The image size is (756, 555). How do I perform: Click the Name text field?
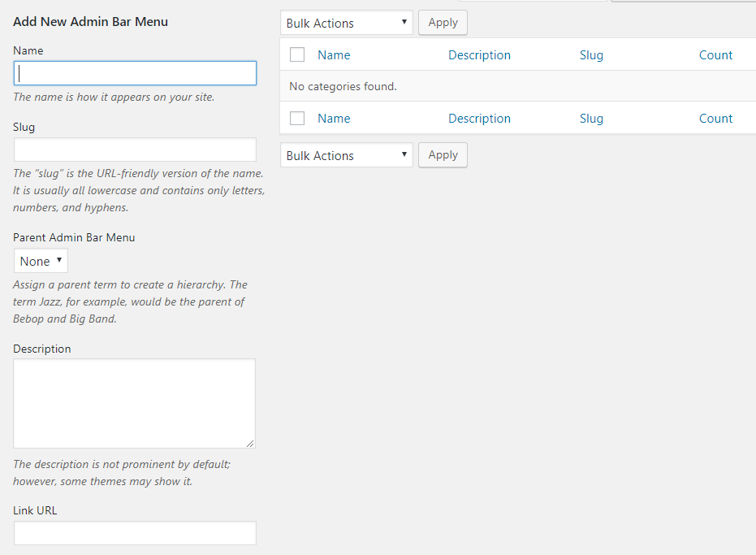coord(135,74)
